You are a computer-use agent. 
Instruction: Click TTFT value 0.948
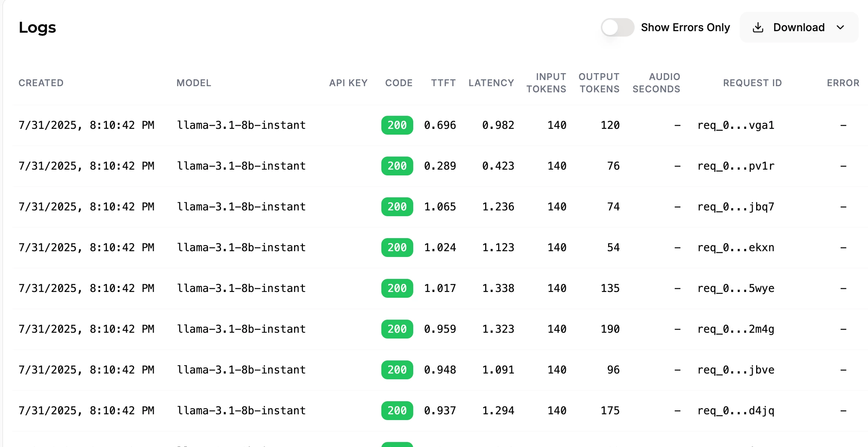tap(440, 370)
